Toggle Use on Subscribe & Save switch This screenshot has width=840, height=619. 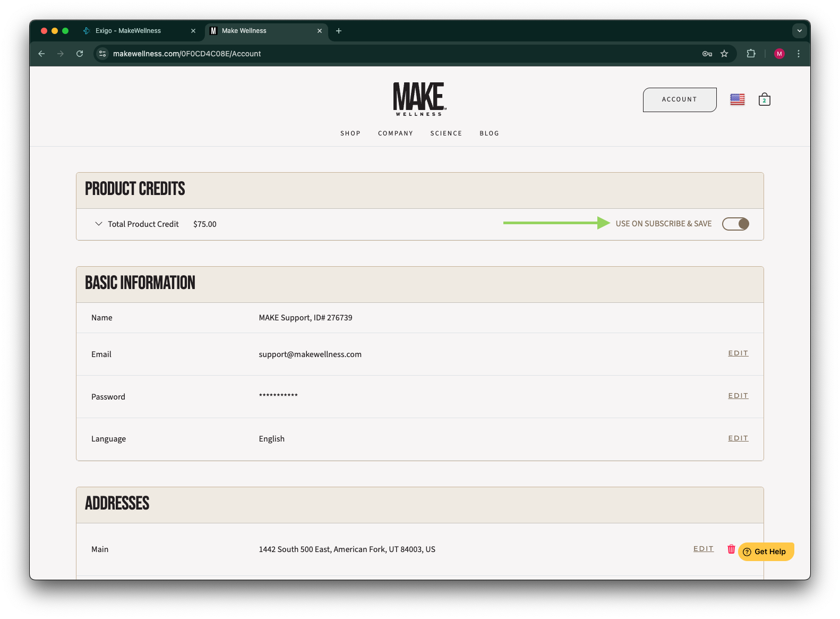tap(735, 224)
